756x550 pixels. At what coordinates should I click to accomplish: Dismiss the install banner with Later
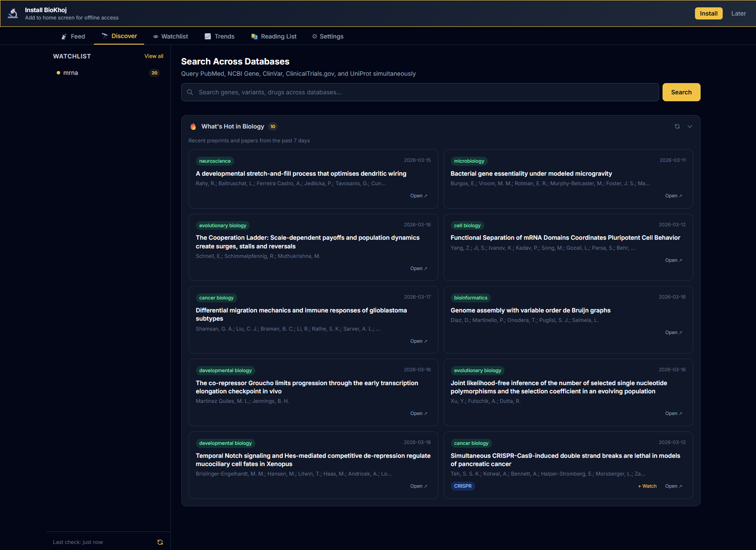[739, 13]
